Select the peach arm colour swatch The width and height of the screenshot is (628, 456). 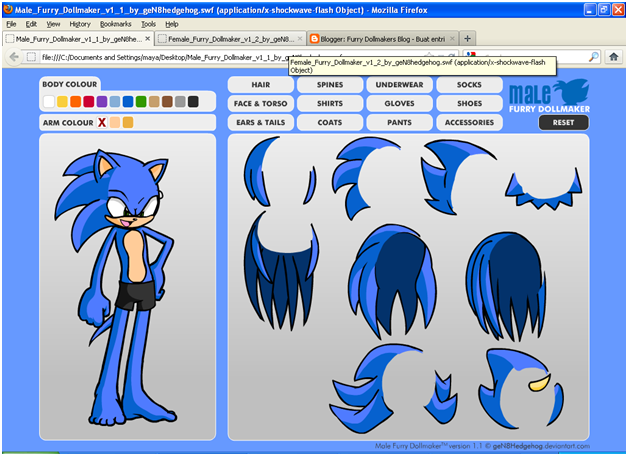115,123
